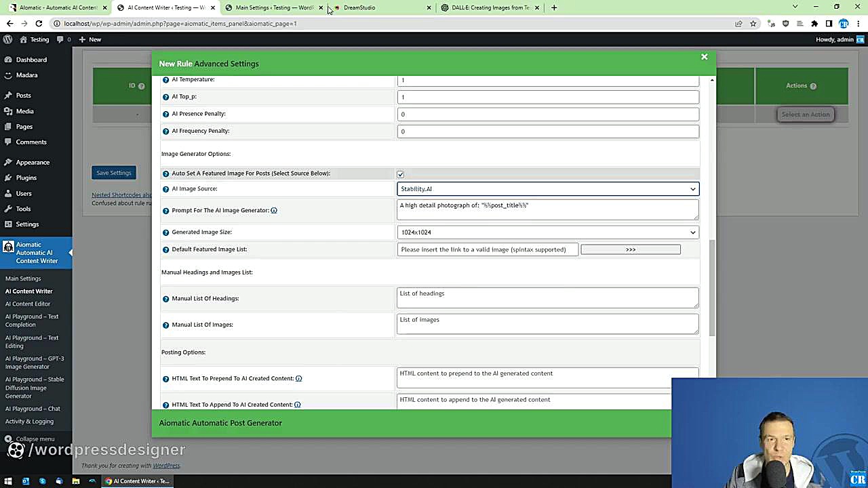Click the >>> image picker button
868x488 pixels.
point(631,249)
